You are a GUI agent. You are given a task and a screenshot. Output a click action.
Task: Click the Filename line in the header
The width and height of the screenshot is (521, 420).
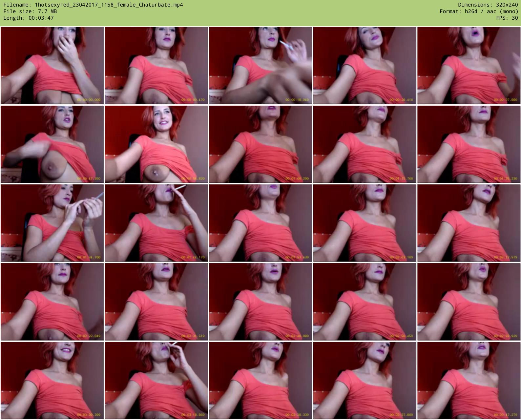click(93, 5)
